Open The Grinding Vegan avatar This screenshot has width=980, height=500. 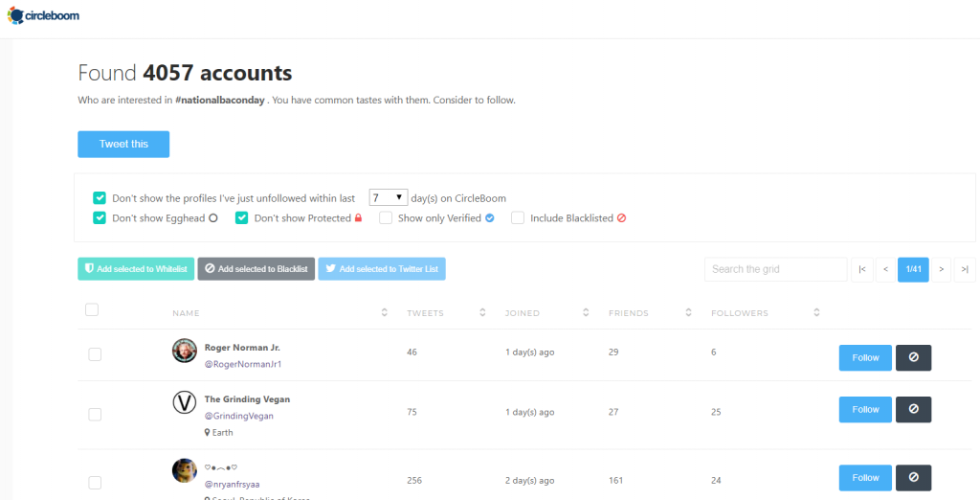(185, 402)
